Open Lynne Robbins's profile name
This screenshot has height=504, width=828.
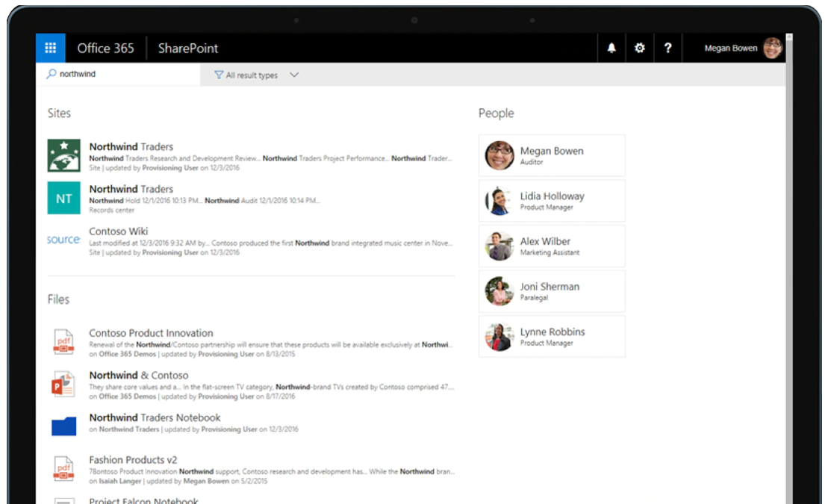553,332
